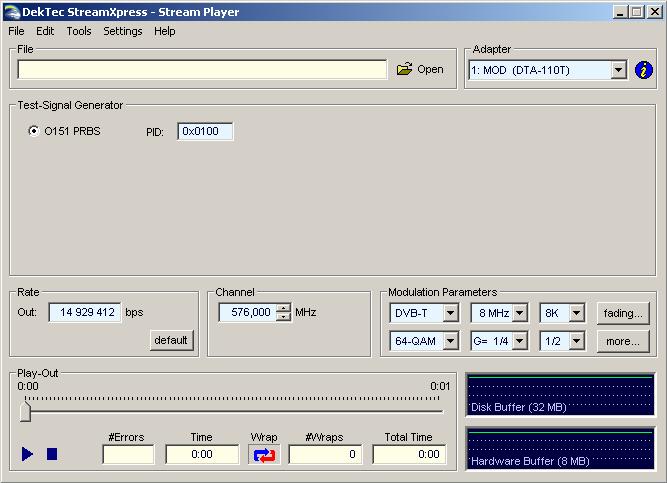Open the Edit menu
The image size is (667, 483).
(45, 31)
